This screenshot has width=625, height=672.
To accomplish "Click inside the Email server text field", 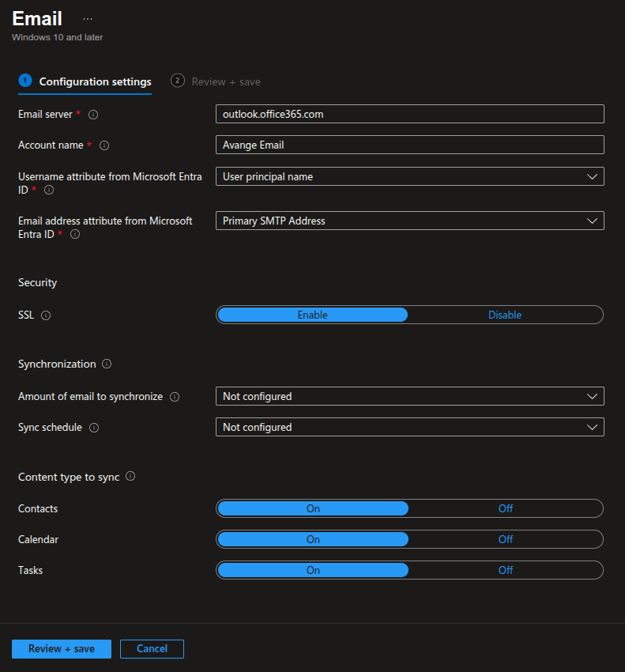I will pos(409,114).
